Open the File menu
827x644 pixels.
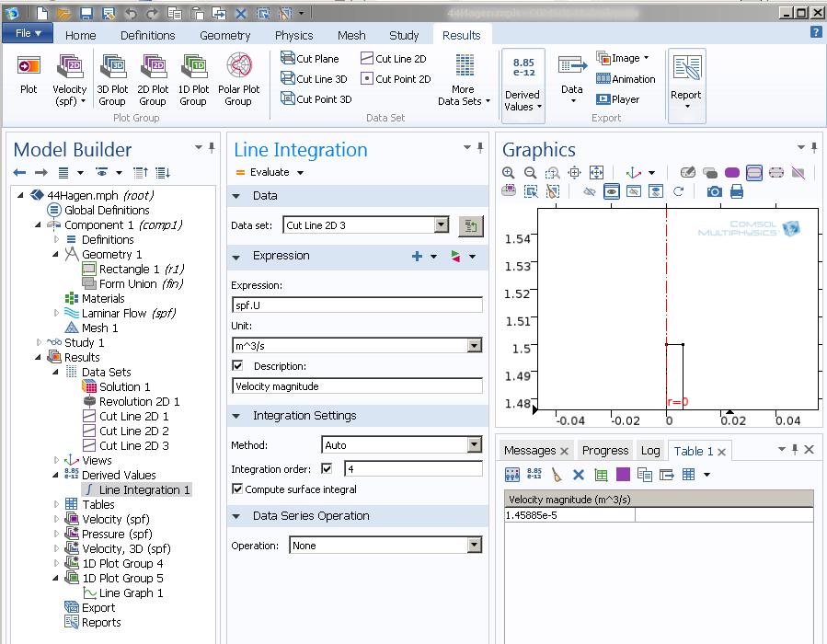(28, 33)
